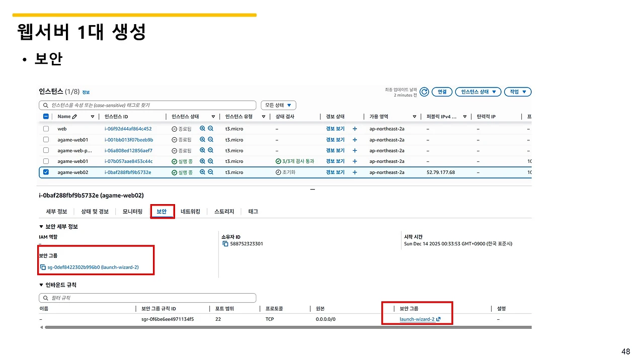Open launch-wizard-2 external link icon
The width and height of the screenshot is (644, 362).
tap(439, 319)
